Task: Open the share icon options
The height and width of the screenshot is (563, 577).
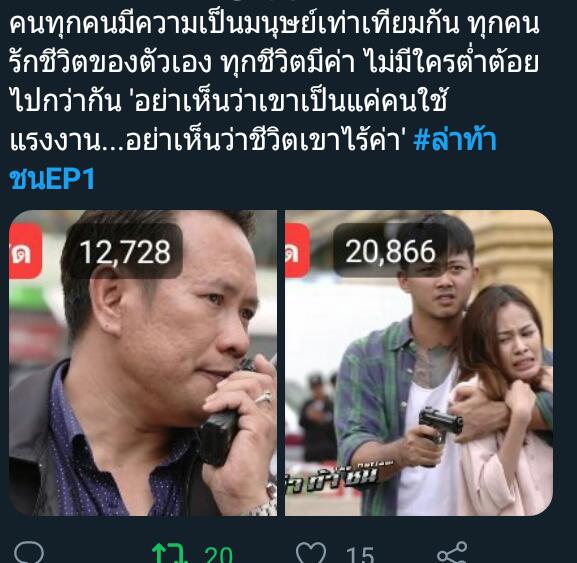Action: pos(452,553)
